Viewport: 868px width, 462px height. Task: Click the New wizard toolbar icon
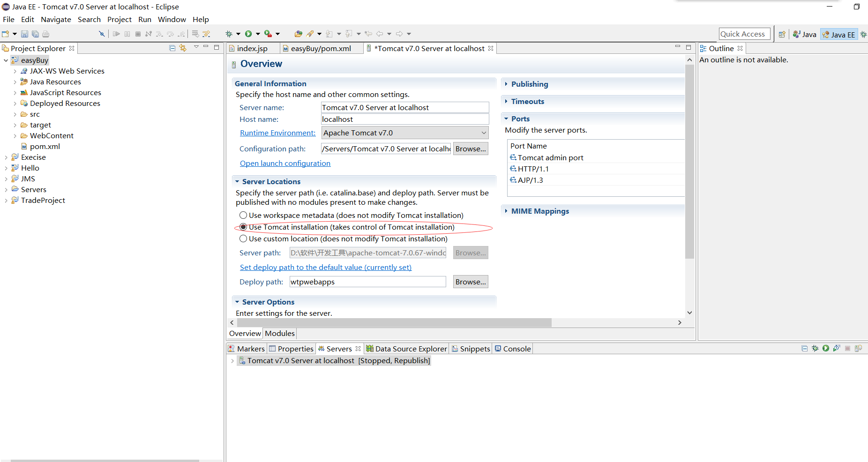(6, 34)
